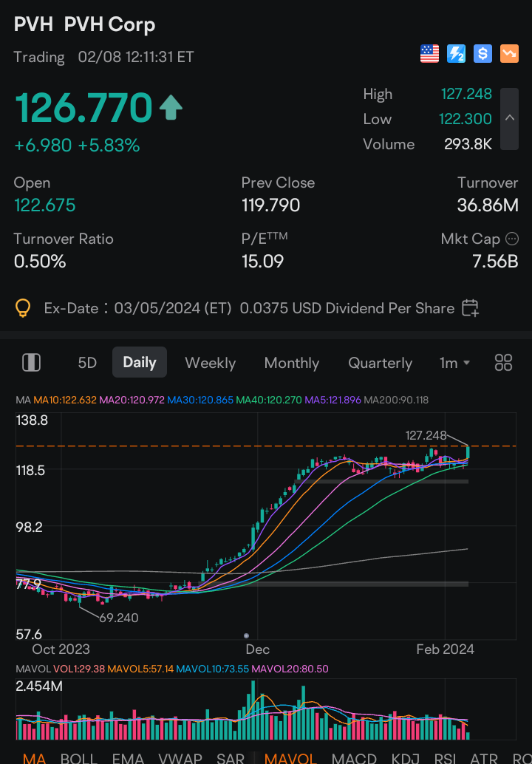Viewport: 532px width, 764px height.
Task: Tap the latest green candlestick on chart
Action: coord(468,453)
